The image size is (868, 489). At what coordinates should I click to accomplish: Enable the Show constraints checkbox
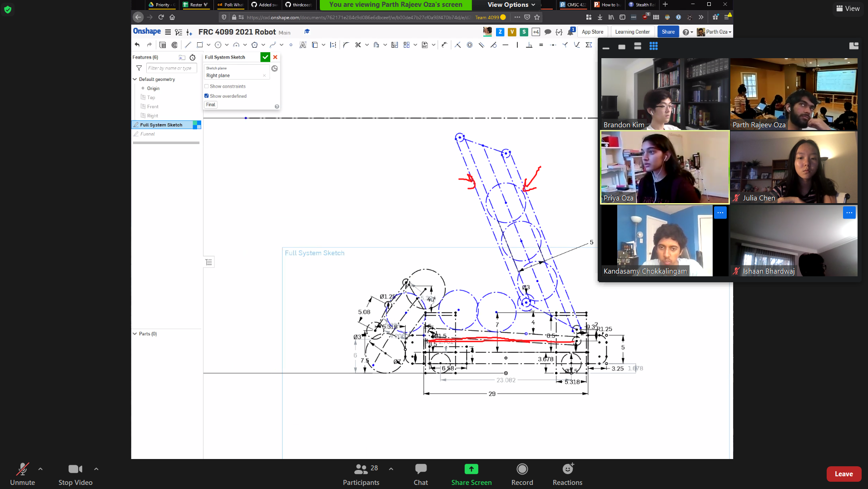pyautogui.click(x=207, y=86)
